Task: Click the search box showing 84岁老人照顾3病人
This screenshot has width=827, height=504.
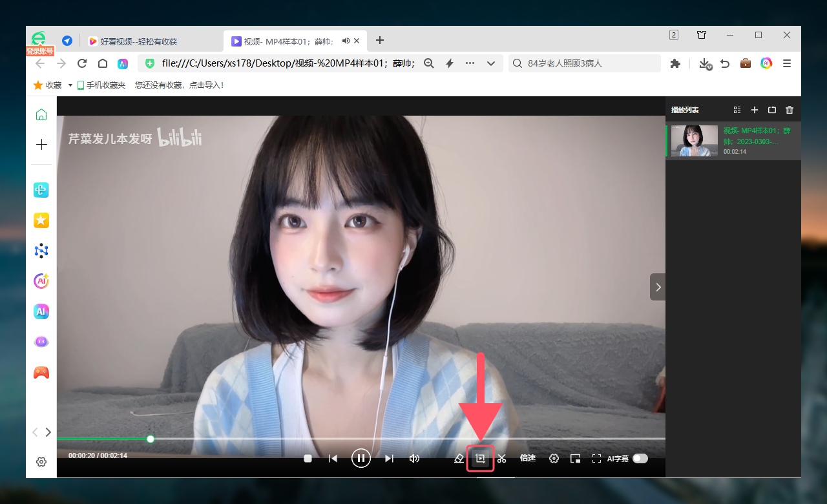Action: (x=585, y=63)
